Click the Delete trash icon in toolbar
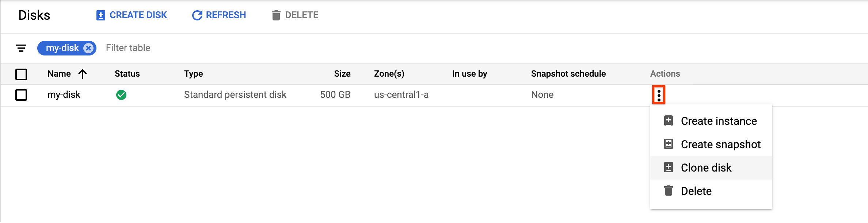The width and height of the screenshot is (868, 223). (276, 15)
